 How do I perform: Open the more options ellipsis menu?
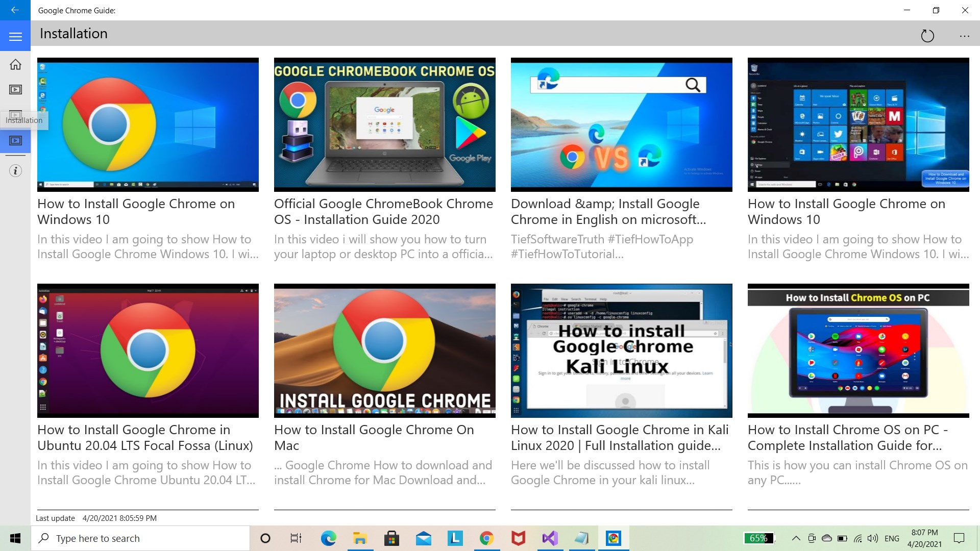964,36
